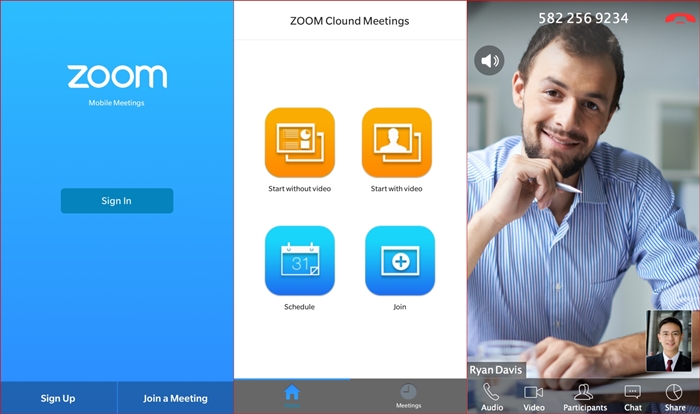This screenshot has width=700, height=414.
Task: Open the Schedule calendar icon
Action: coord(300,260)
